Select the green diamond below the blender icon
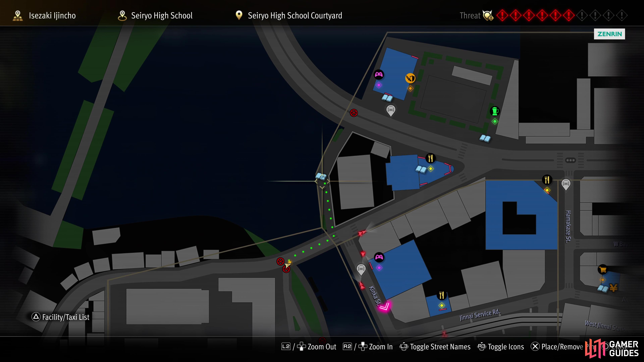Viewport: 644px width, 362px height. (495, 122)
